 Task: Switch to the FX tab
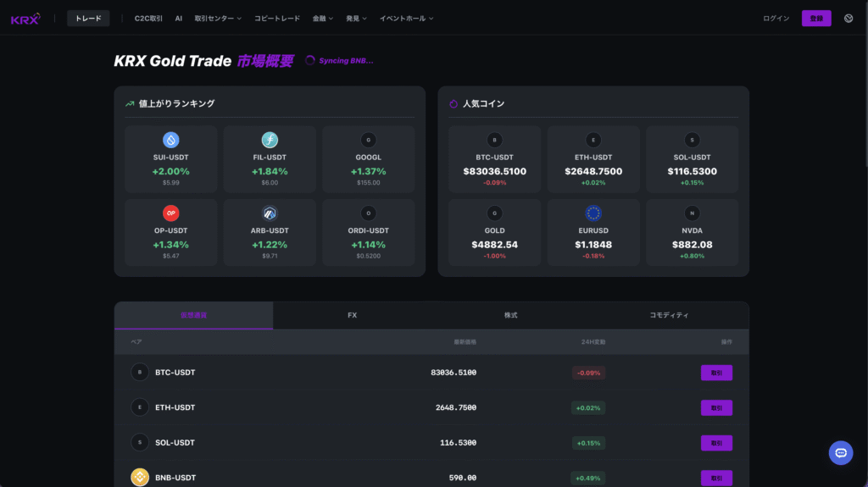[352, 315]
